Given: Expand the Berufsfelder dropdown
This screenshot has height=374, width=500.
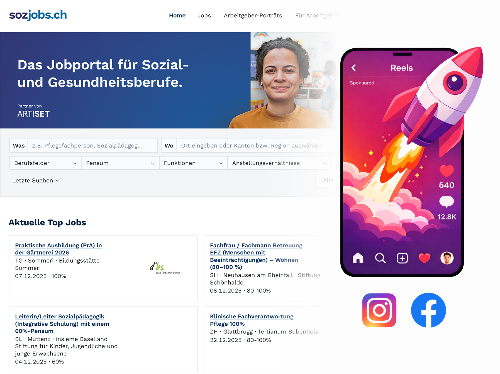Looking at the screenshot, I should click(45, 163).
